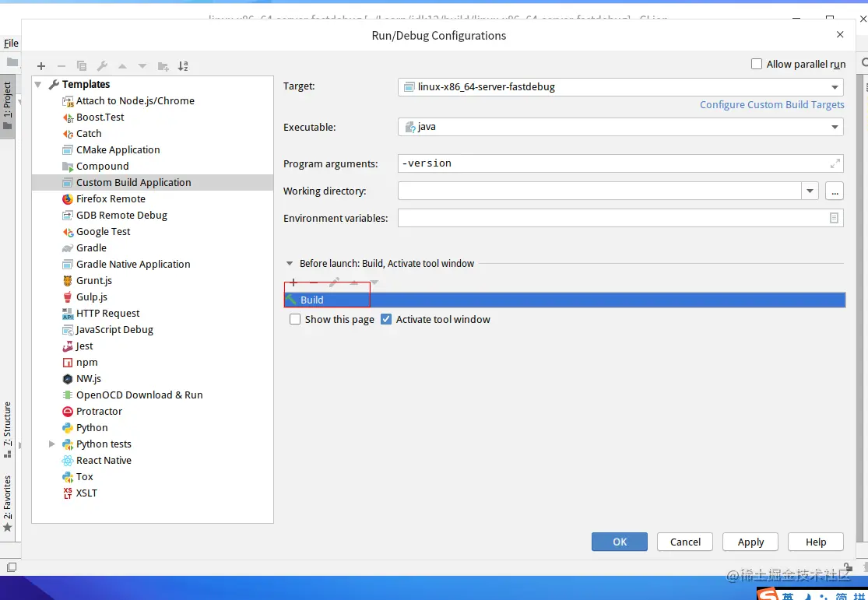The height and width of the screenshot is (600, 868).
Task: Open Configure Custom Build Targets link
Action: [x=771, y=104]
